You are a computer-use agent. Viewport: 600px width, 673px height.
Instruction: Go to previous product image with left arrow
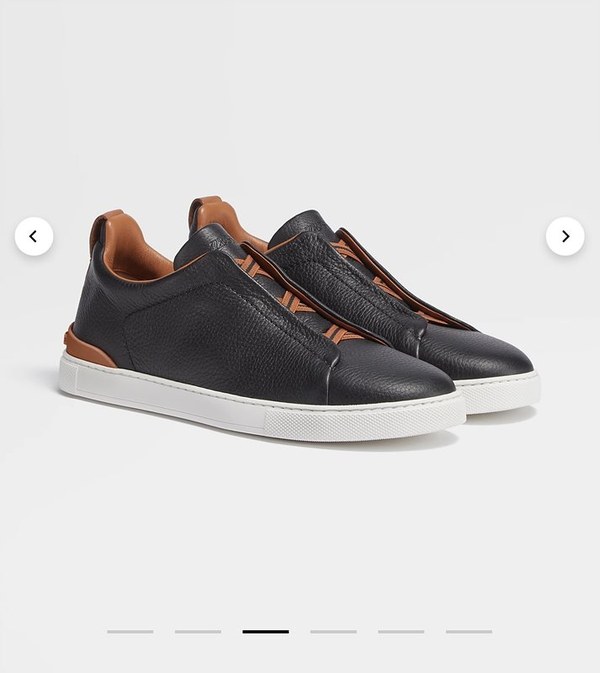pos(34,236)
